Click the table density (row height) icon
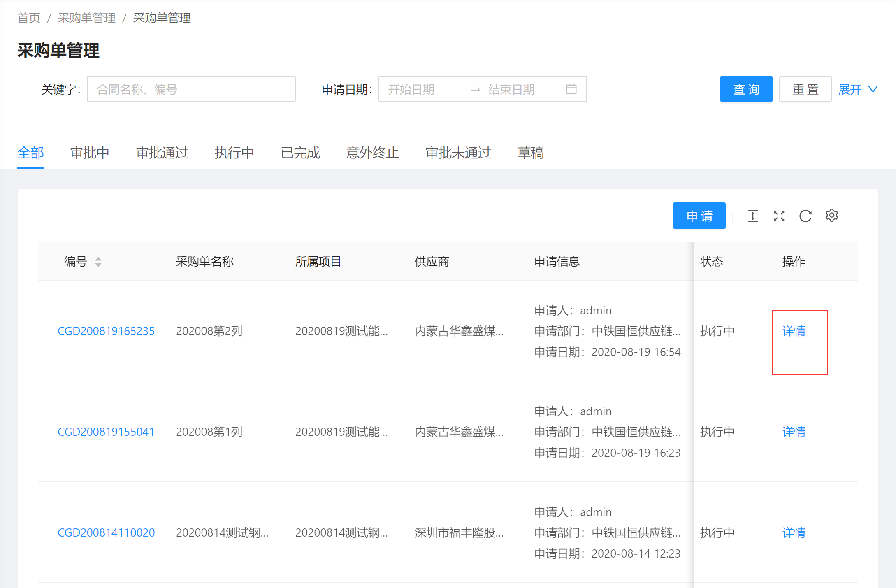 click(x=752, y=216)
